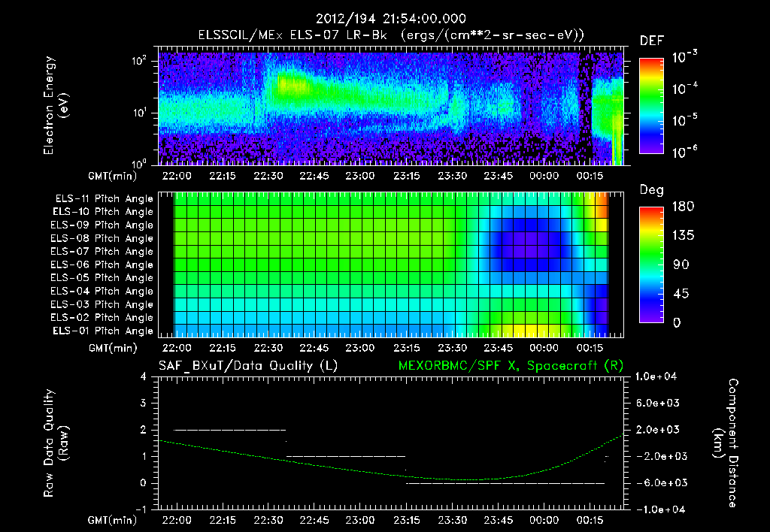Click the DEF rainbow color bar
The width and height of the screenshot is (770, 532).
click(x=651, y=106)
